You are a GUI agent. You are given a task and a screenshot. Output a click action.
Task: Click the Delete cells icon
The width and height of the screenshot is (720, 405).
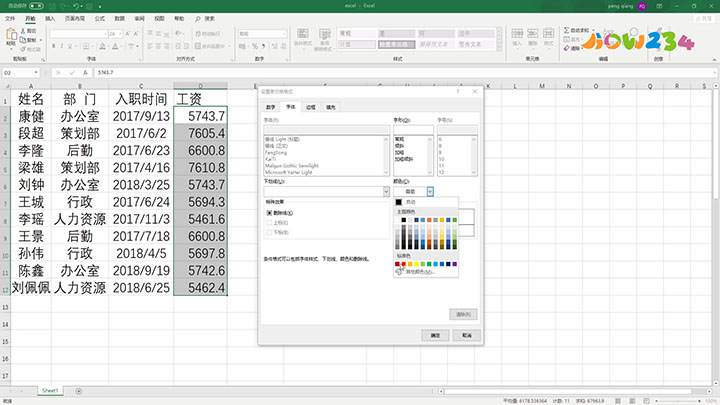(x=533, y=34)
